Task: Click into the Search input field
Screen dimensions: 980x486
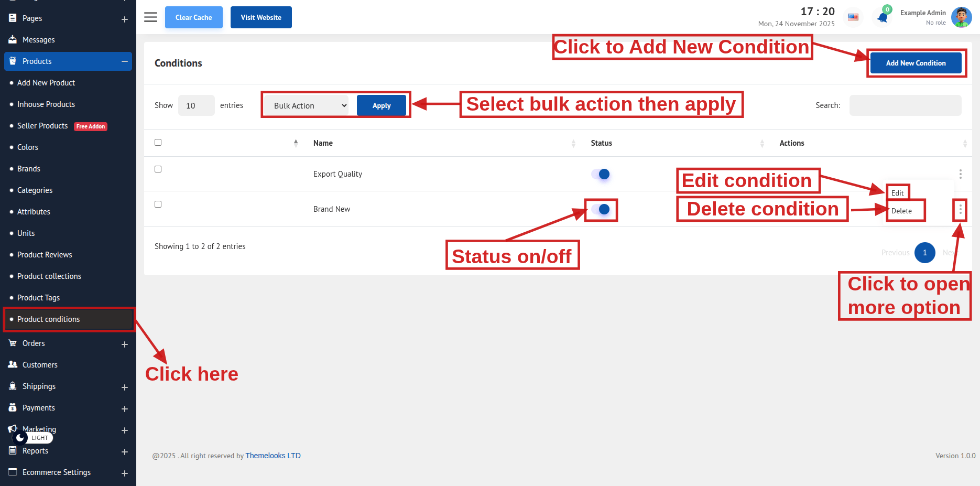Action: click(x=905, y=105)
